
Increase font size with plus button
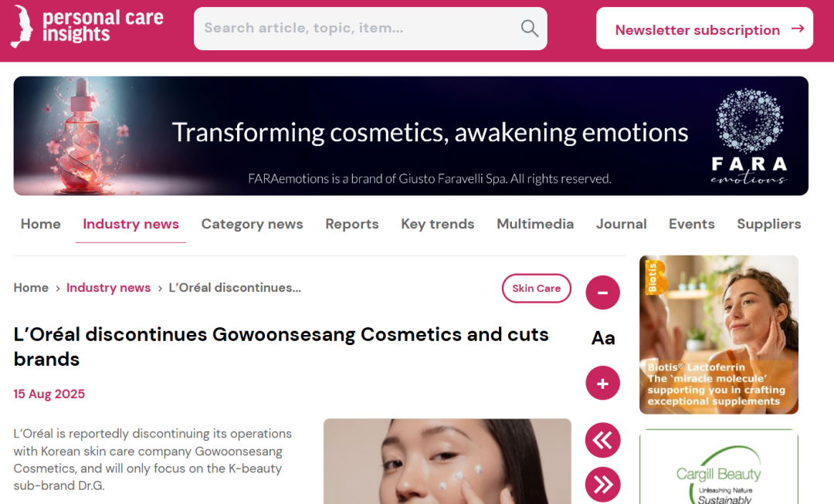click(x=602, y=383)
